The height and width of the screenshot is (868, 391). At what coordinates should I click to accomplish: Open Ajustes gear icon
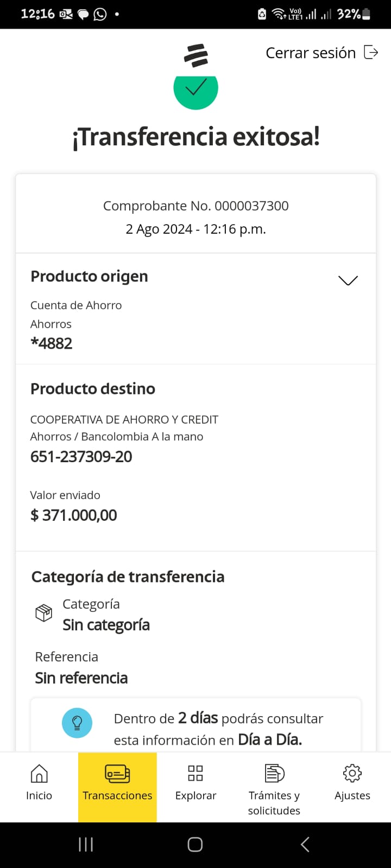pyautogui.click(x=352, y=774)
